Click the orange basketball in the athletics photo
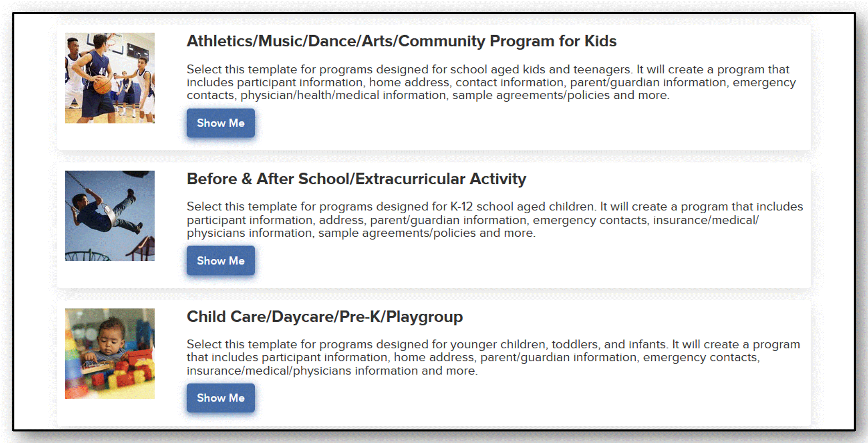868x443 pixels. (x=102, y=85)
